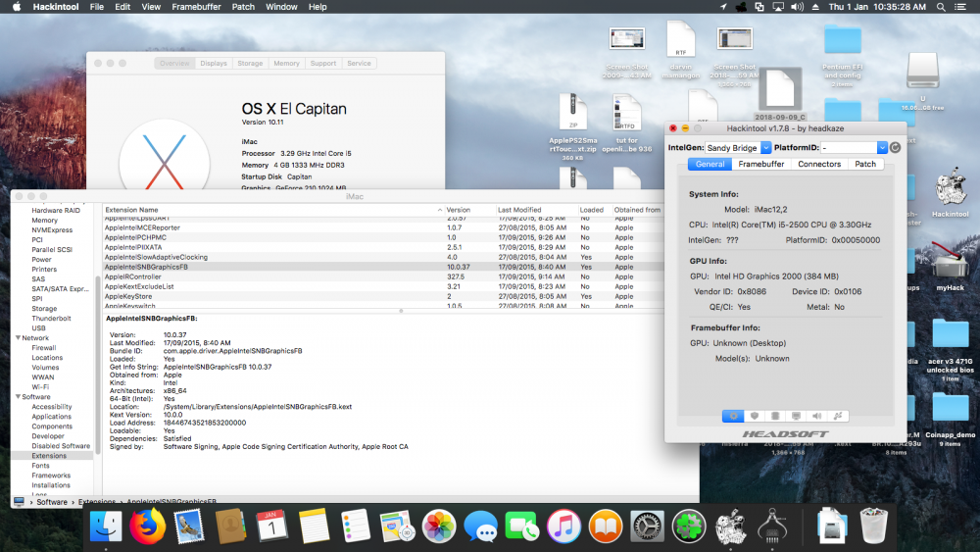Open Notification Center in menu bar
This screenshot has height=552, width=980.
point(960,7)
